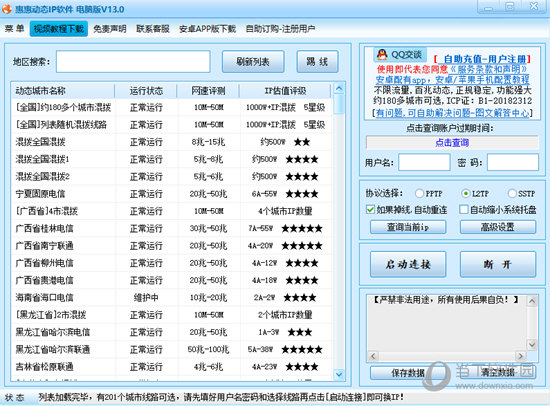Select row [全国]约180多个城市混拨
The image size is (550, 406).
(x=172, y=107)
